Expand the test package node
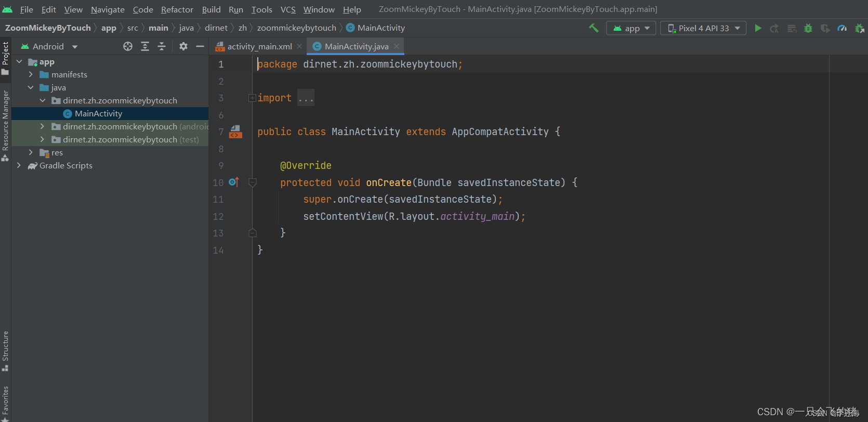 pyautogui.click(x=43, y=140)
